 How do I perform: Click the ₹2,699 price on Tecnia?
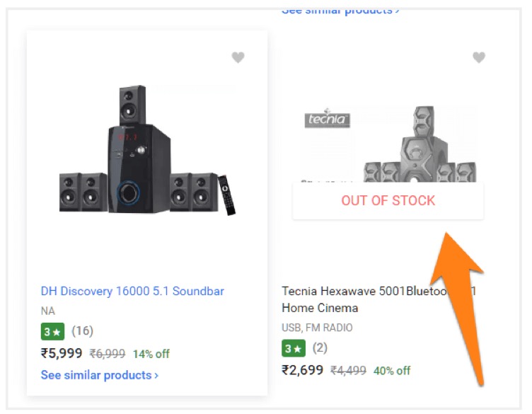(302, 370)
